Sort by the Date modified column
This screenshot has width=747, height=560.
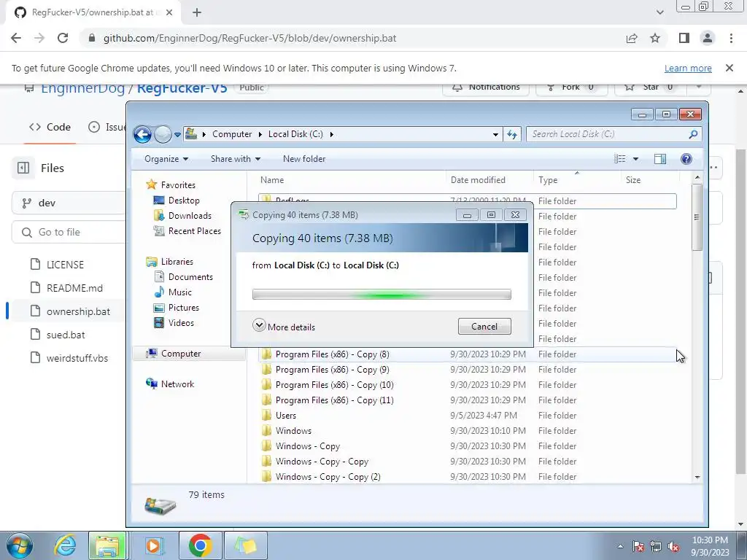(478, 180)
